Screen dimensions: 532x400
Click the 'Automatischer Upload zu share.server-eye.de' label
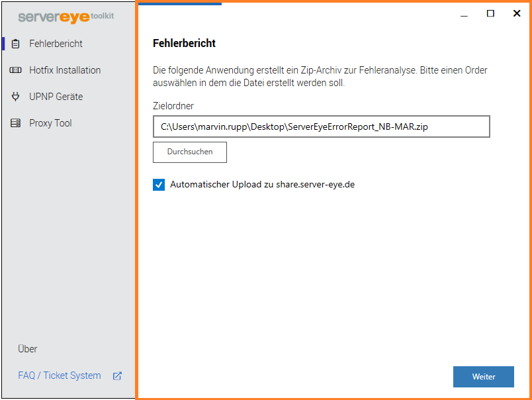click(x=262, y=185)
